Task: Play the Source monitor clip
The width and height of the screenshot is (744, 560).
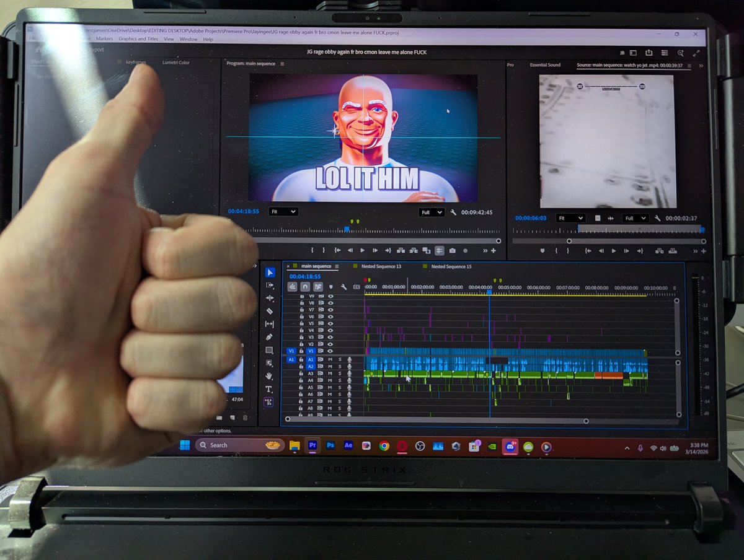Action: pos(614,251)
